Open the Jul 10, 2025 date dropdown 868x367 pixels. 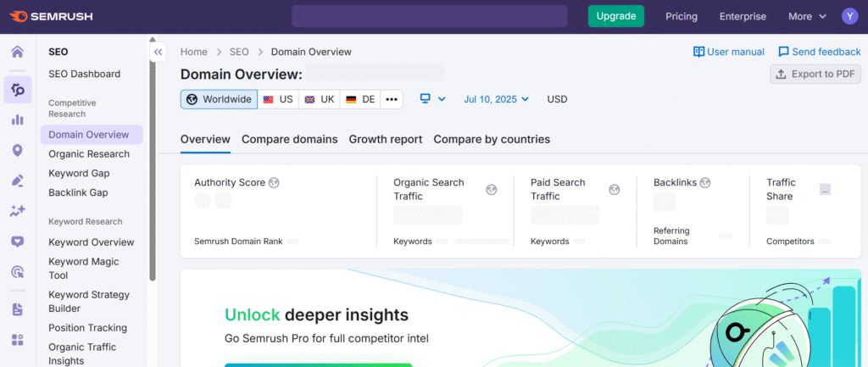coord(496,99)
